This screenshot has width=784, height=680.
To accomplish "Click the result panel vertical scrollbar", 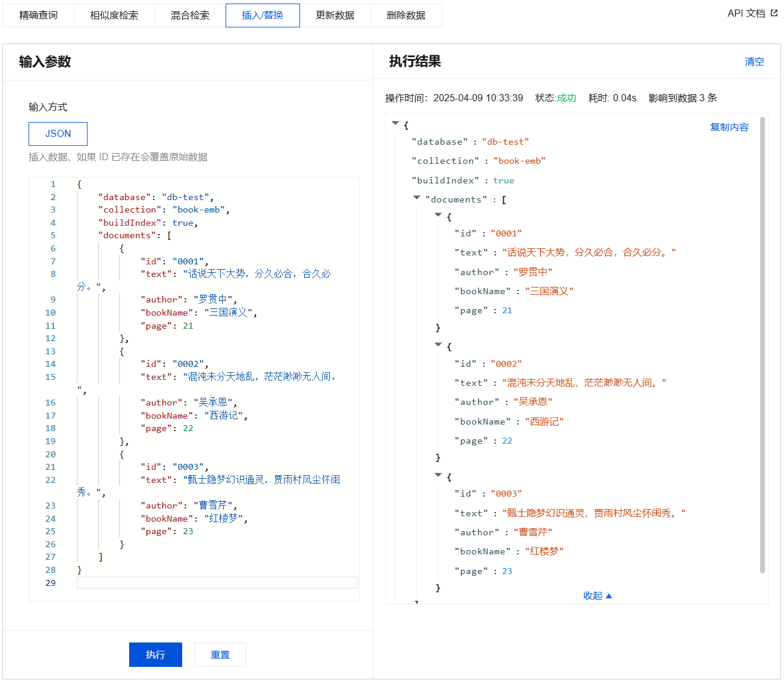I will (x=763, y=345).
